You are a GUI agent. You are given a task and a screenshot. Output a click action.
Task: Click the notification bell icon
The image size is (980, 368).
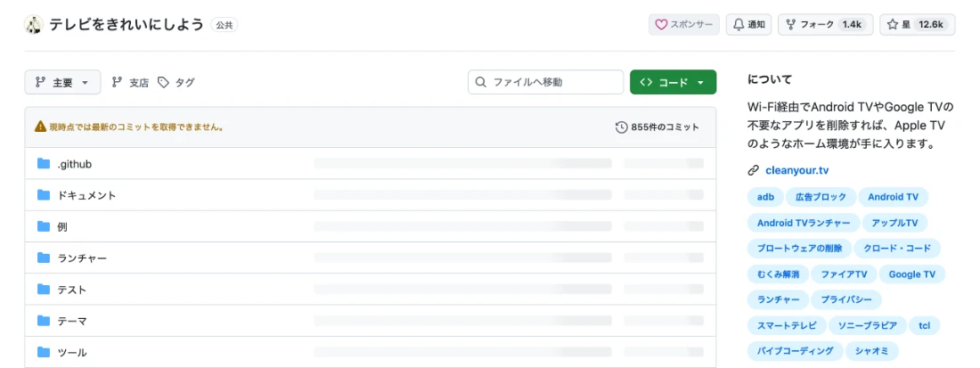[x=739, y=24]
